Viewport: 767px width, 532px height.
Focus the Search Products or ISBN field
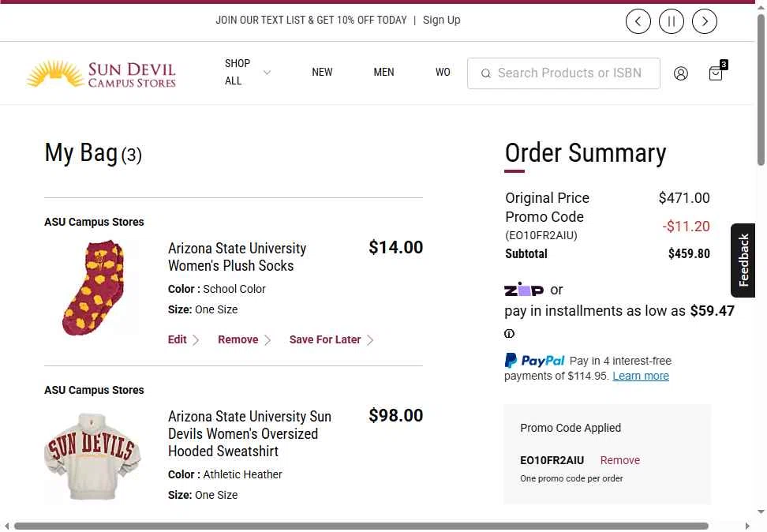point(563,73)
